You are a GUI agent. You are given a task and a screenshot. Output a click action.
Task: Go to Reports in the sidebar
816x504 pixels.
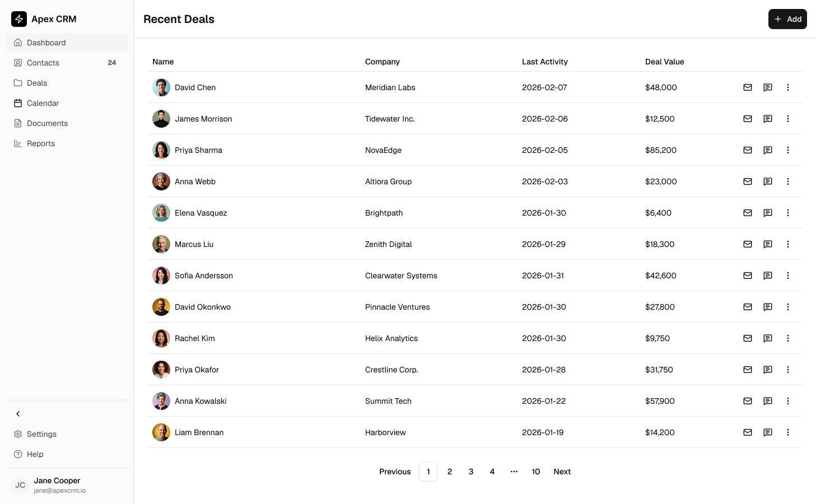point(41,143)
